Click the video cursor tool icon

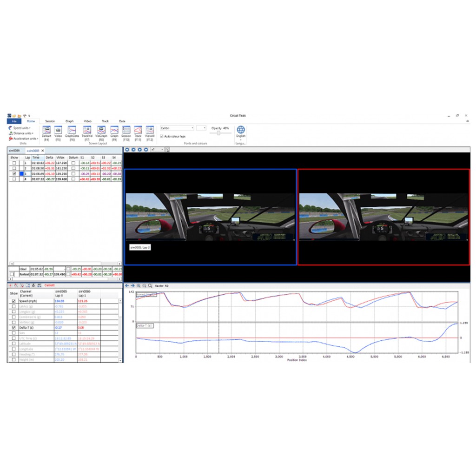(167, 150)
